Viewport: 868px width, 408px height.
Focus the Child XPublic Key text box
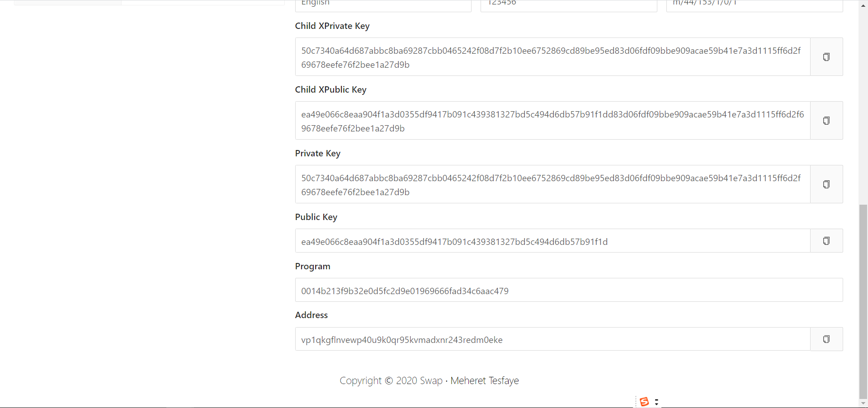point(552,121)
